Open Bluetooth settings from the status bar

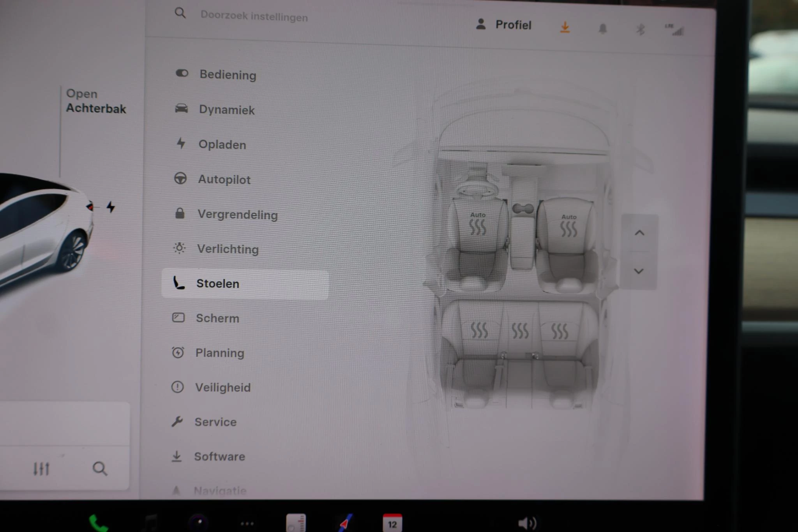click(640, 29)
